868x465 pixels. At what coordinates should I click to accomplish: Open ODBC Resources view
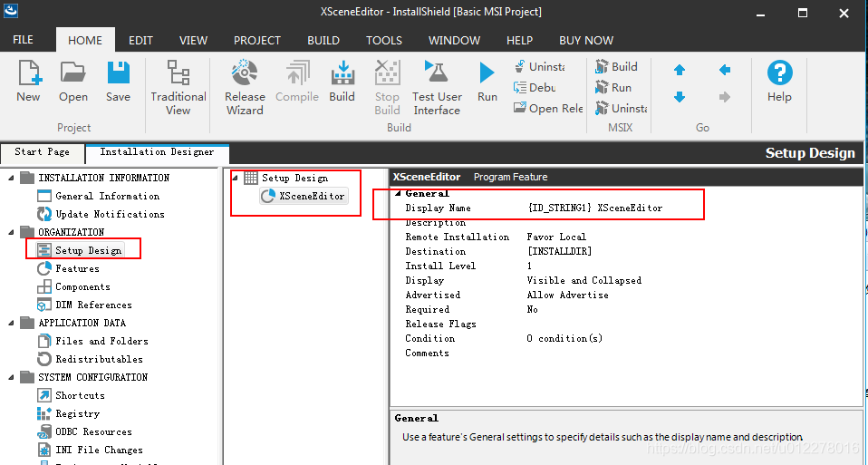[x=84, y=431]
